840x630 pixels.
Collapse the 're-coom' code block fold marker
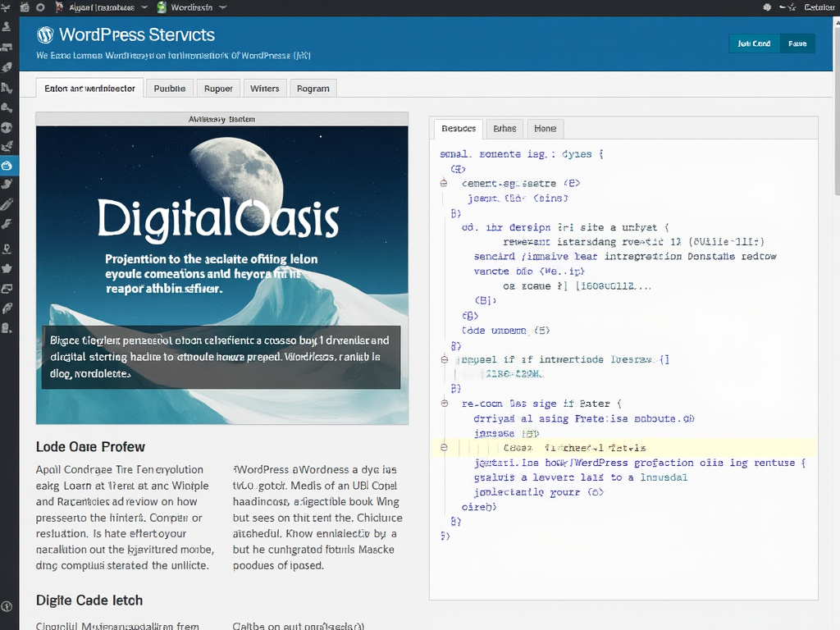pyautogui.click(x=444, y=404)
